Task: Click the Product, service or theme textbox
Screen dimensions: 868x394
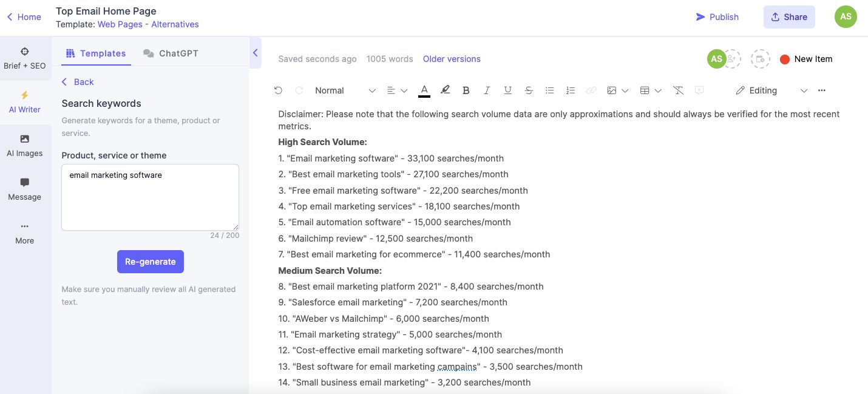Action: (150, 197)
